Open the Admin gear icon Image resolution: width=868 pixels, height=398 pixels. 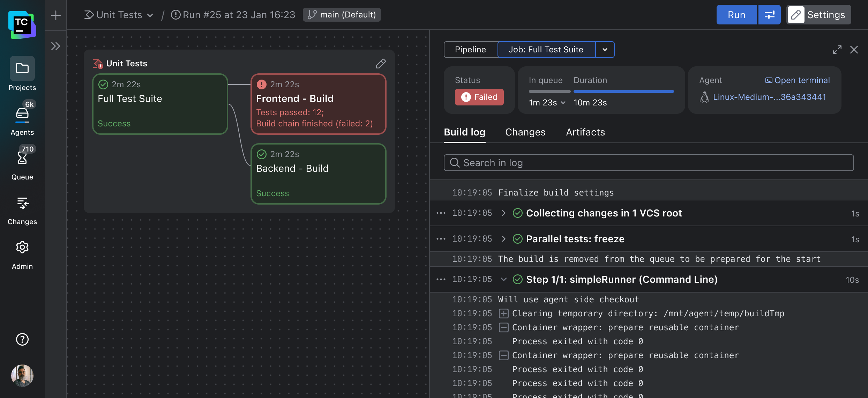22,247
